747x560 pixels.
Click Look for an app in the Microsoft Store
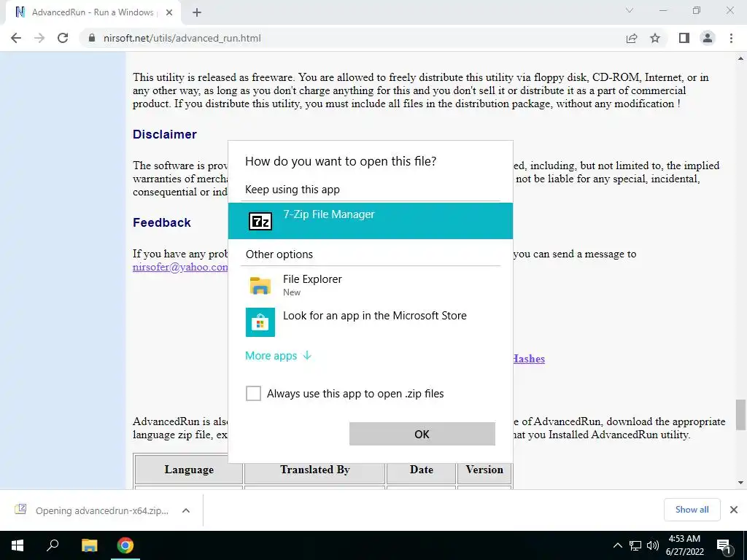click(x=370, y=322)
